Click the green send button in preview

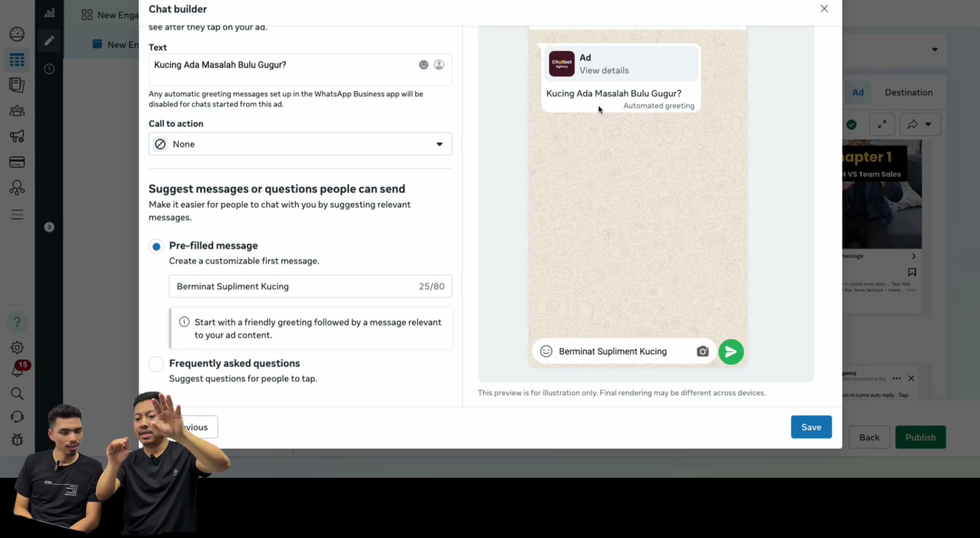point(731,352)
